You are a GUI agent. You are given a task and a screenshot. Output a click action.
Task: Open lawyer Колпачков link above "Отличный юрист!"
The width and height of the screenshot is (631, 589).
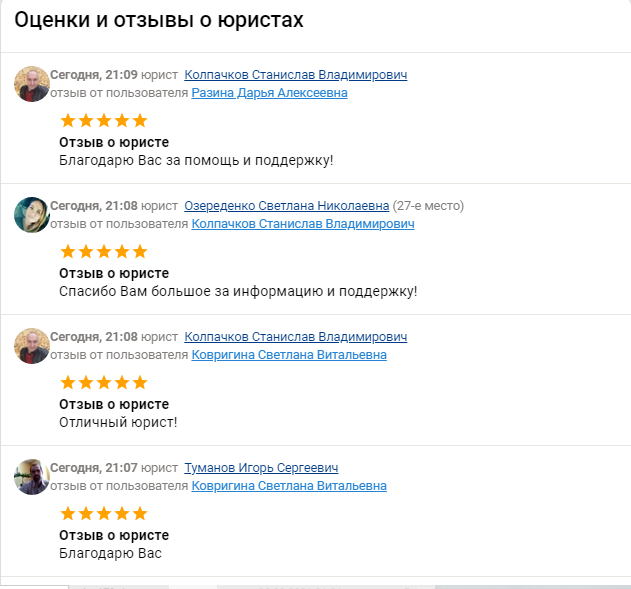295,337
